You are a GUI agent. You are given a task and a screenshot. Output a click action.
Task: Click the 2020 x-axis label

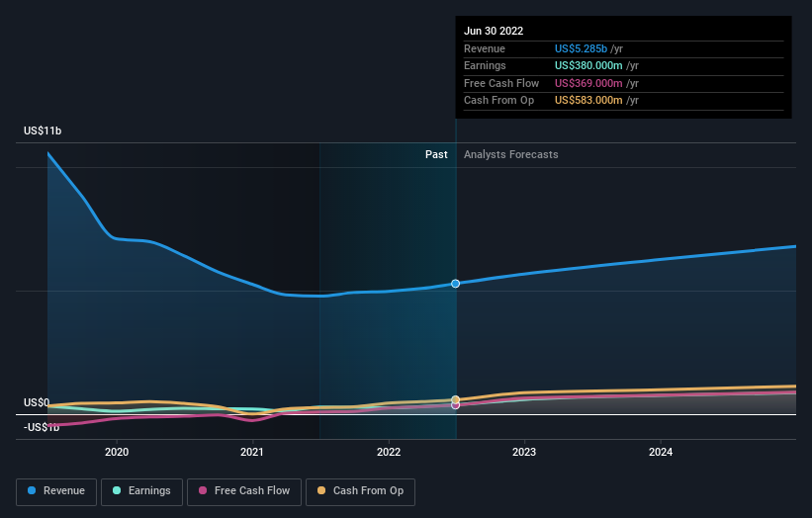tap(117, 453)
